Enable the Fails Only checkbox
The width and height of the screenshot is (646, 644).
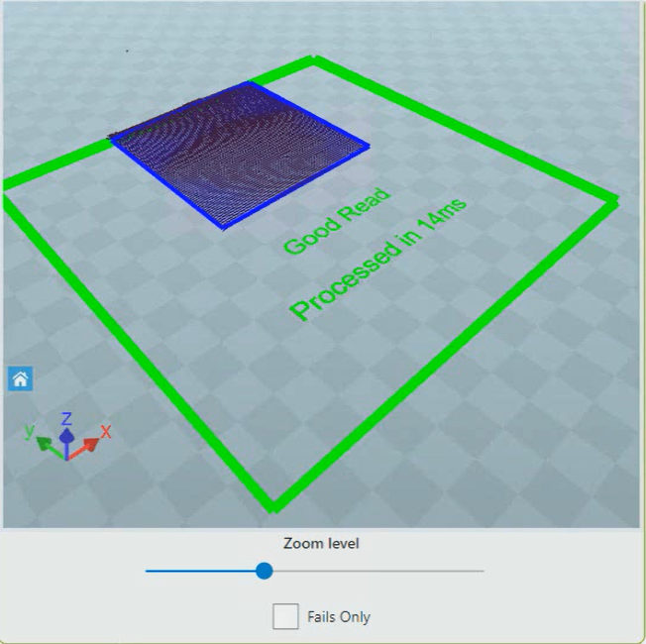pyautogui.click(x=285, y=616)
